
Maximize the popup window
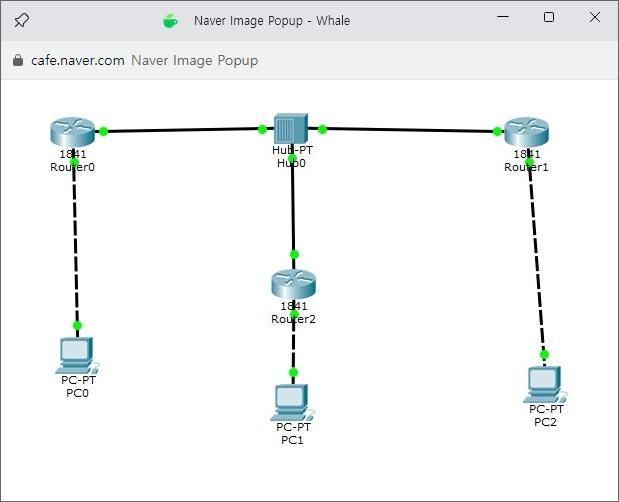coord(548,17)
